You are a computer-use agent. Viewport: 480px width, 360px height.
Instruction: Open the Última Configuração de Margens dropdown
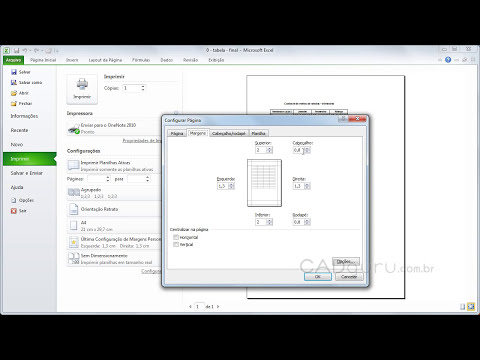click(114, 242)
